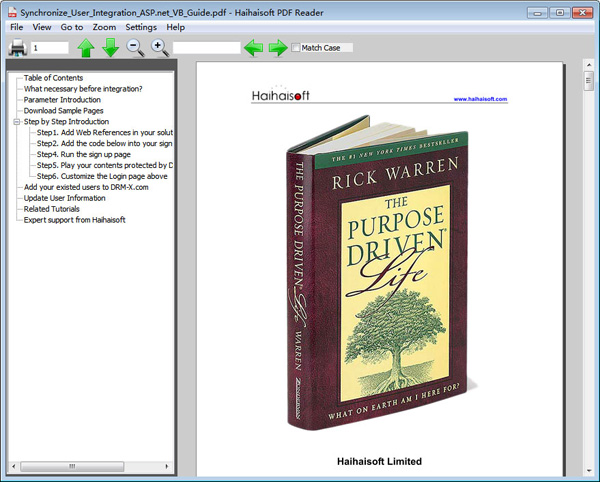Click Haihaisoft Limited text on page

[379, 461]
